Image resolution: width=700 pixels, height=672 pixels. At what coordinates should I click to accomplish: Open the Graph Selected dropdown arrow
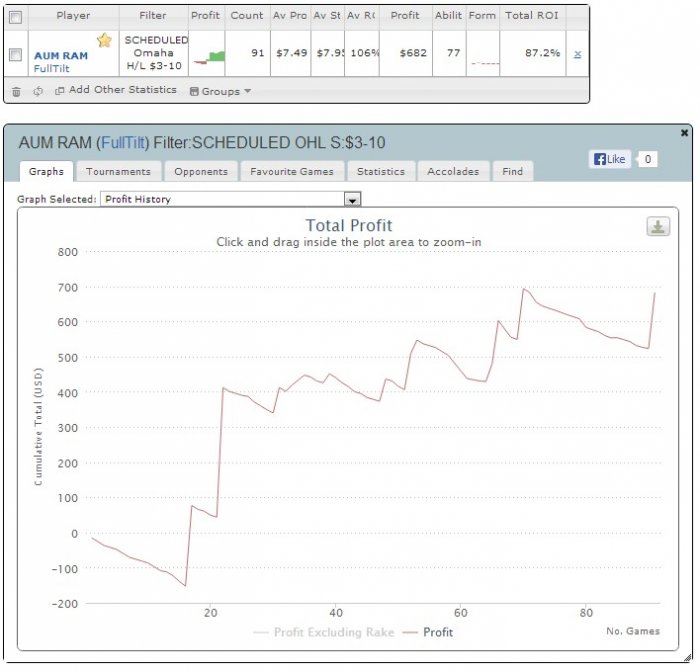[x=352, y=199]
